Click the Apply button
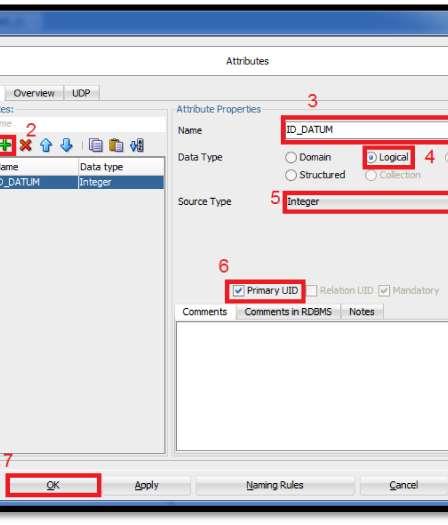This screenshot has height=525, width=448. coord(146,485)
